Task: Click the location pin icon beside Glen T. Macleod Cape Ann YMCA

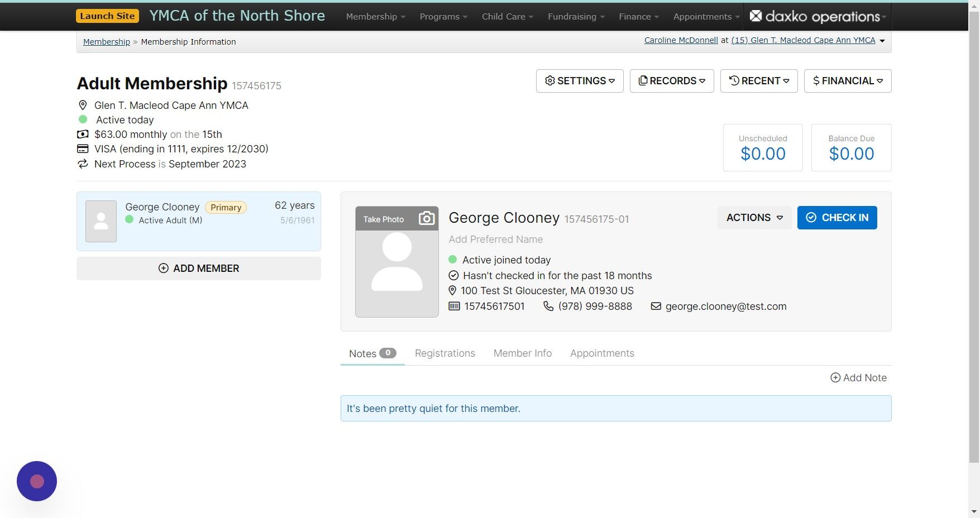Action: (x=83, y=105)
